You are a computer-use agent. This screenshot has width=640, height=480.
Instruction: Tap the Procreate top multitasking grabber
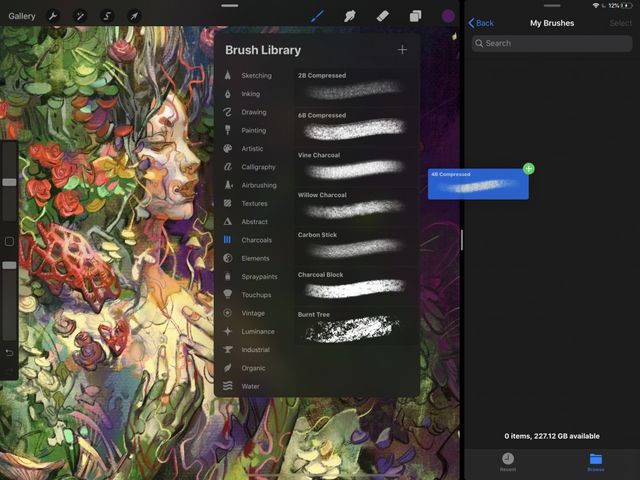[x=230, y=6]
